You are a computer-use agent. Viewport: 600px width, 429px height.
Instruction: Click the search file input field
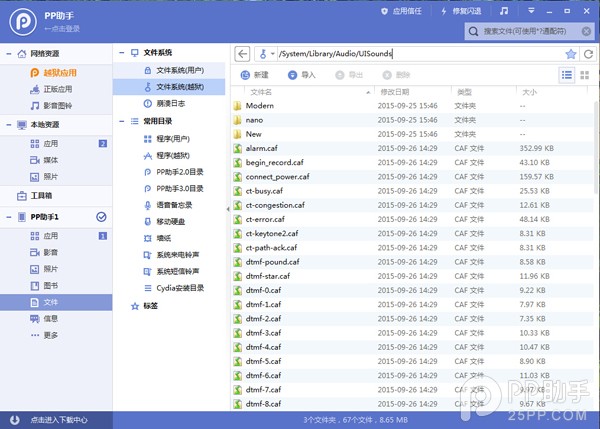pyautogui.click(x=530, y=31)
